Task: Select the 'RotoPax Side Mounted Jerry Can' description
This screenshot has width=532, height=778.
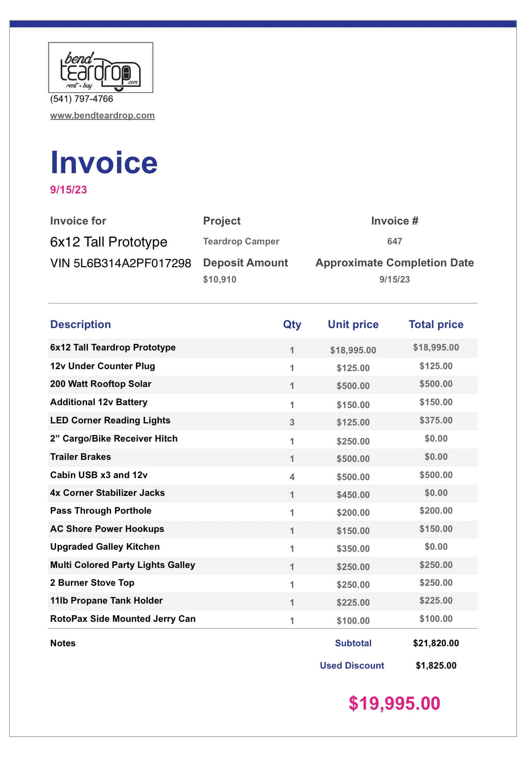Action: (123, 619)
